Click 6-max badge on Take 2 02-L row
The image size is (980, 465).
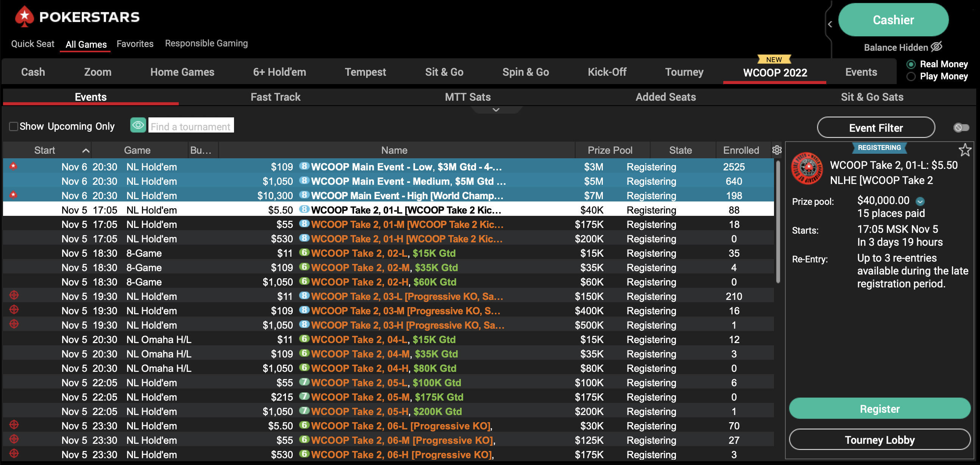[304, 252]
